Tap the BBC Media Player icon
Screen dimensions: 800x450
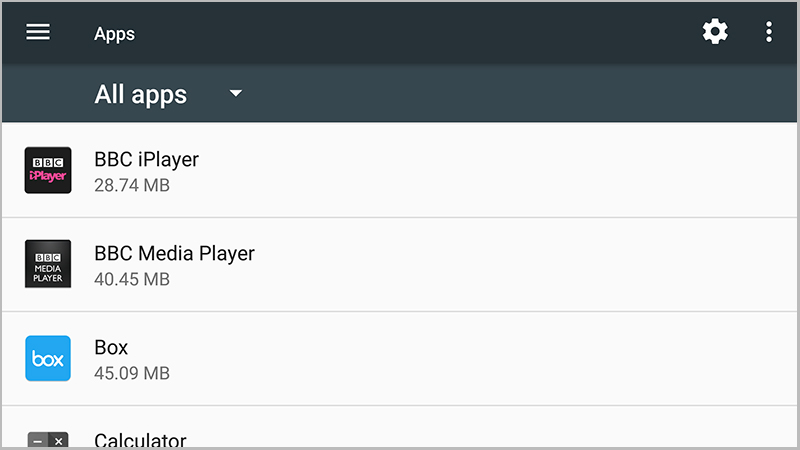click(x=48, y=264)
